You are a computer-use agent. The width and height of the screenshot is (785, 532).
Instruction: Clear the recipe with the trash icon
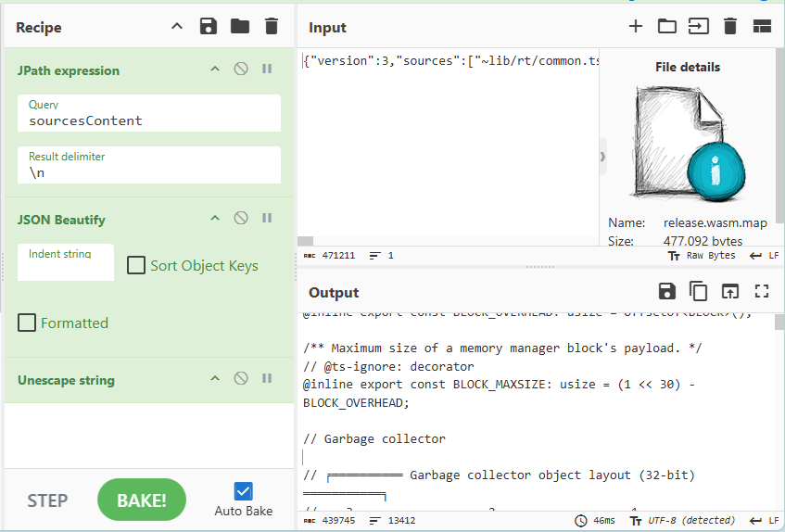pyautogui.click(x=272, y=27)
